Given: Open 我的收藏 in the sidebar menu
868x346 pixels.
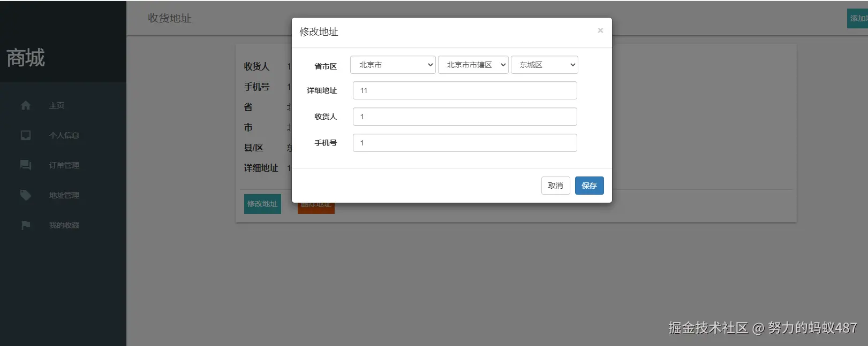Looking at the screenshot, I should coord(64,225).
